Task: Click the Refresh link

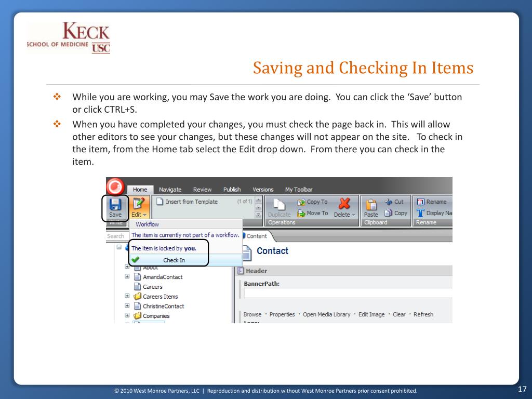Action: [x=423, y=314]
